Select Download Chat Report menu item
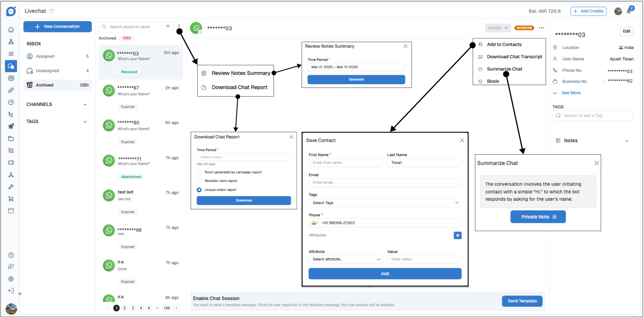The height and width of the screenshot is (318, 644). pos(239,87)
